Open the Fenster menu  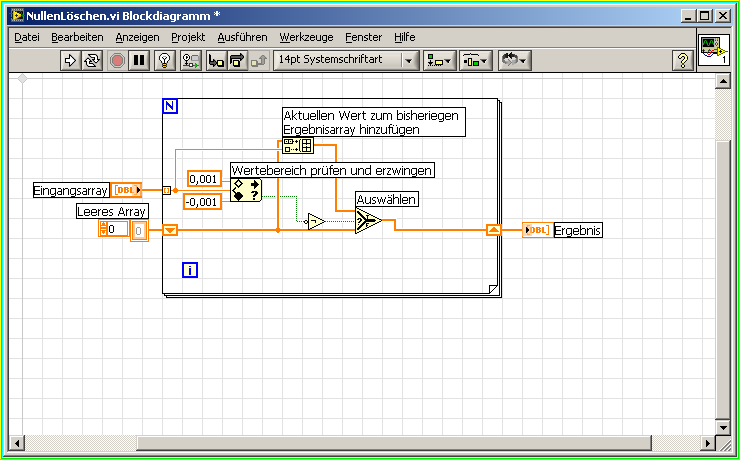pos(363,37)
